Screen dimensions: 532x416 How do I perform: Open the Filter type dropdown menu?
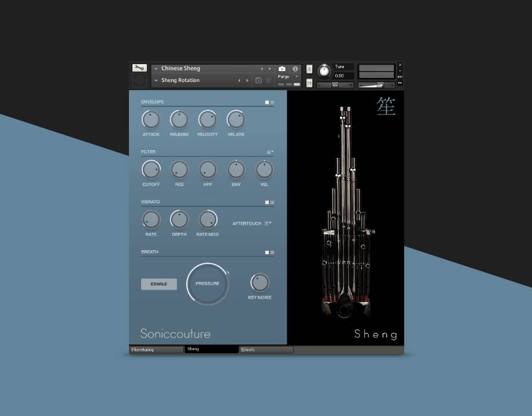tap(270, 152)
